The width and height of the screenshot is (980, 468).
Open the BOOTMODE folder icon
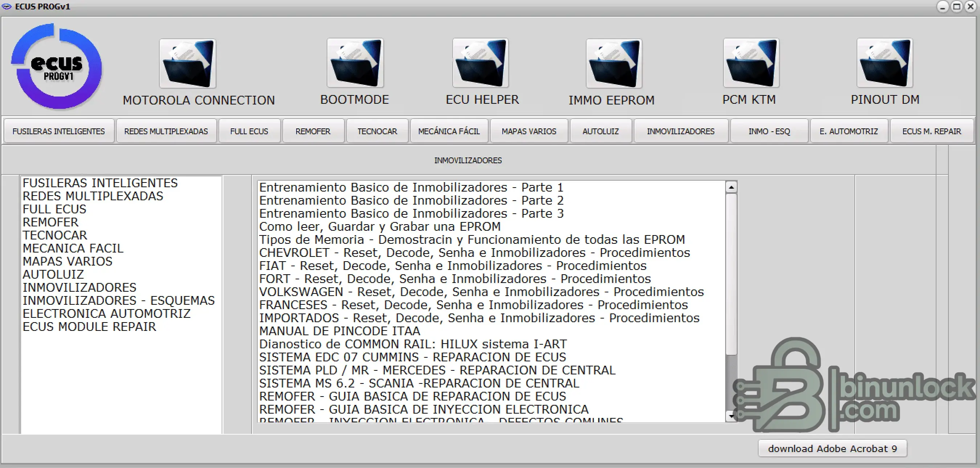click(x=355, y=63)
